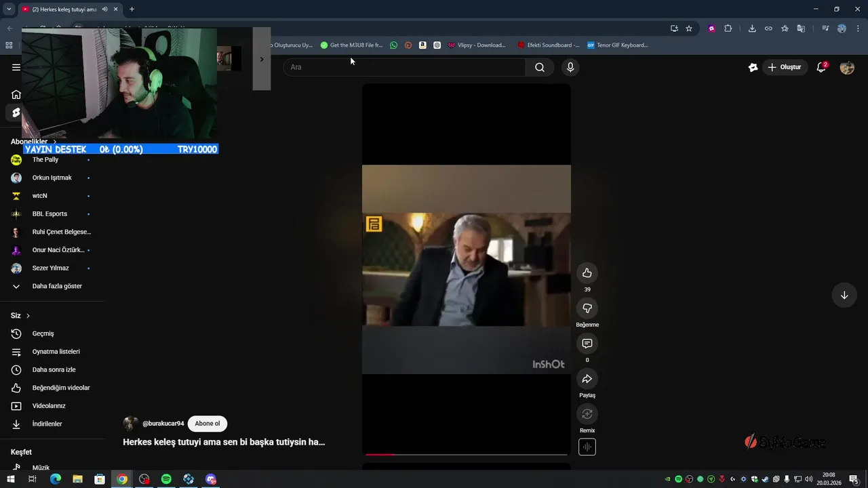Open Discord from the taskbar
This screenshot has height=488, width=868.
point(211,479)
